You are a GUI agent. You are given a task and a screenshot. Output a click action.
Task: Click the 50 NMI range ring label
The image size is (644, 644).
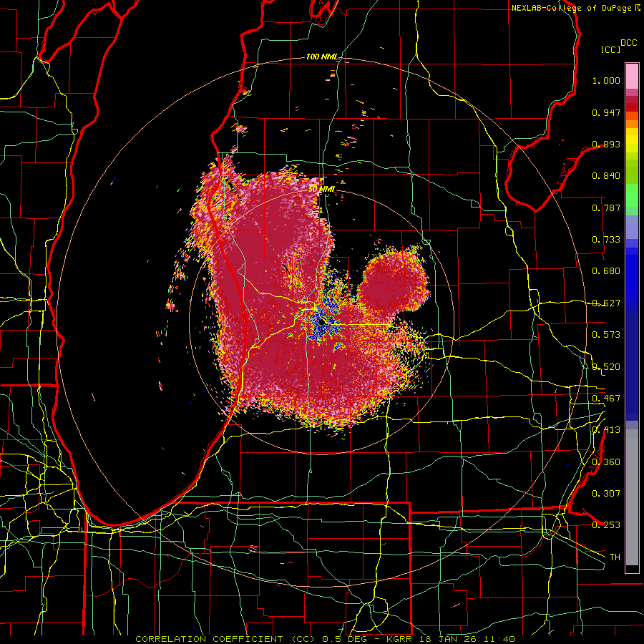(x=321, y=190)
